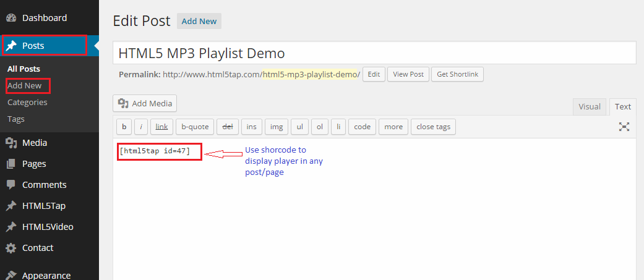The width and height of the screenshot is (644, 280).
Task: Select Add New under Posts
Action: 25,86
